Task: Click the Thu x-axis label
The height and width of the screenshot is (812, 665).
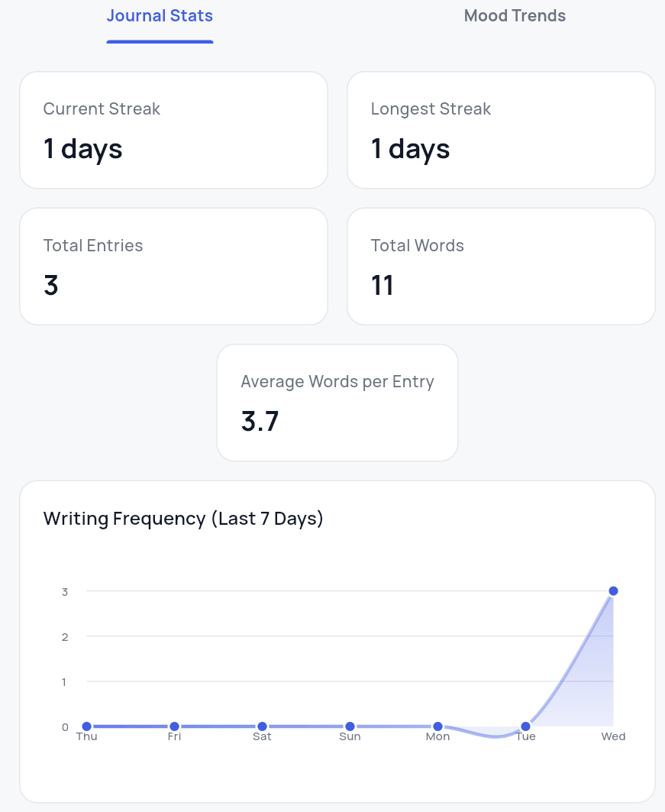Action: coord(86,737)
